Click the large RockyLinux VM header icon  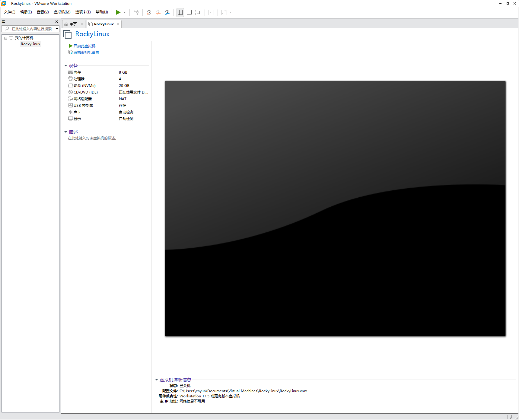[x=67, y=34]
